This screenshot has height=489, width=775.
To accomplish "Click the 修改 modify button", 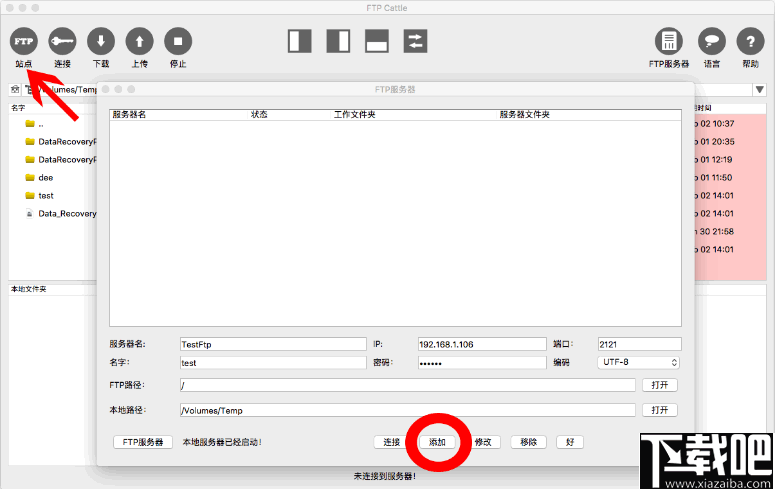I will [483, 442].
